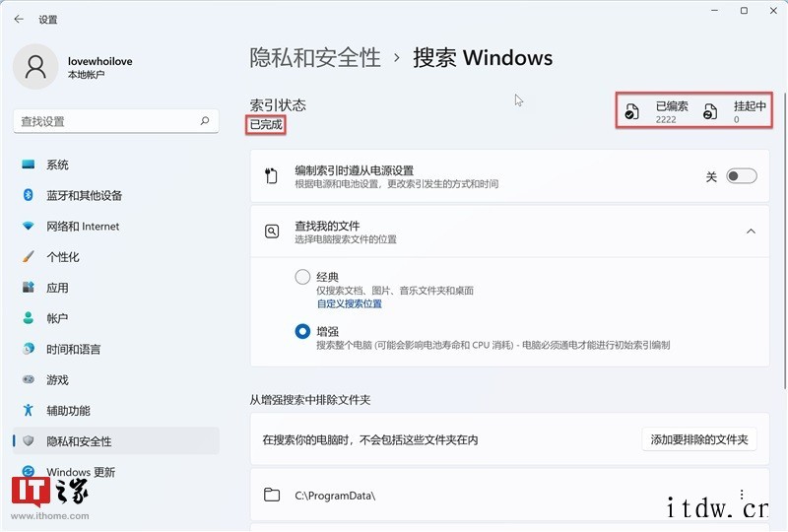
Task: Switch to 辅助功能 settings page
Action: pyautogui.click(x=116, y=410)
